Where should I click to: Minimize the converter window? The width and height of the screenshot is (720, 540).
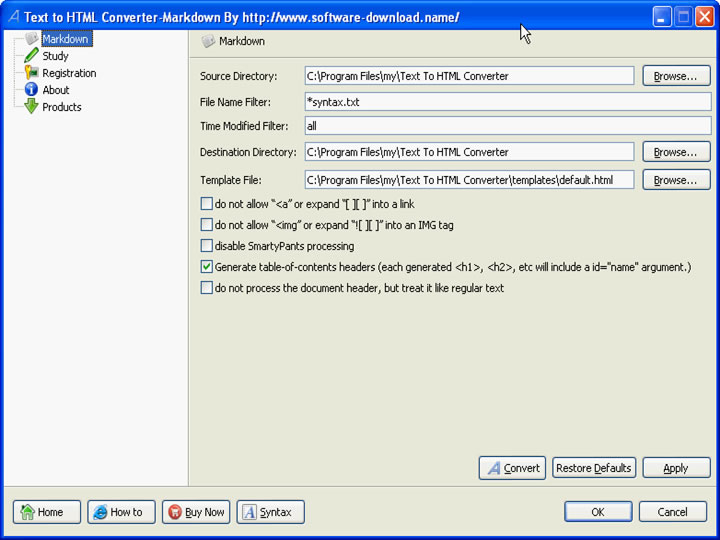tap(662, 17)
